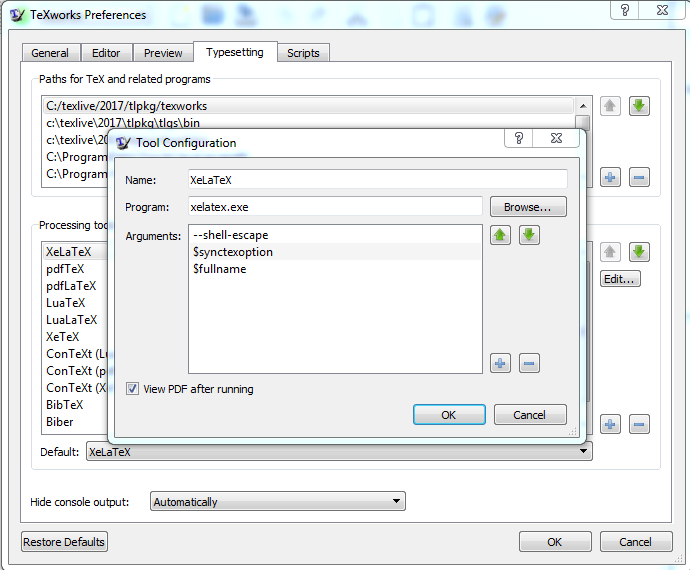The width and height of the screenshot is (690, 570).
Task: Select BibTeX in processing tools list
Action: [x=76, y=405]
